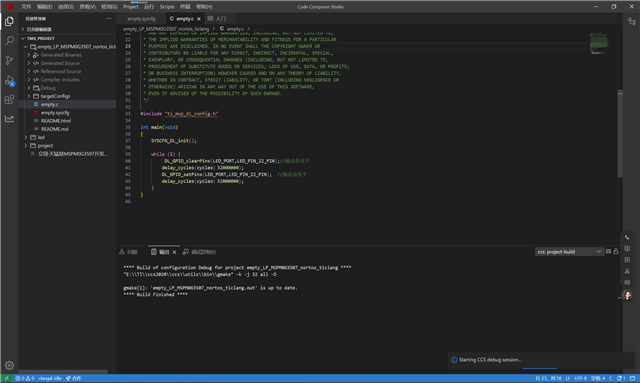Viewport: 640px width, 383px height.
Task: Click the LF line ending indicator
Action: [568, 379]
